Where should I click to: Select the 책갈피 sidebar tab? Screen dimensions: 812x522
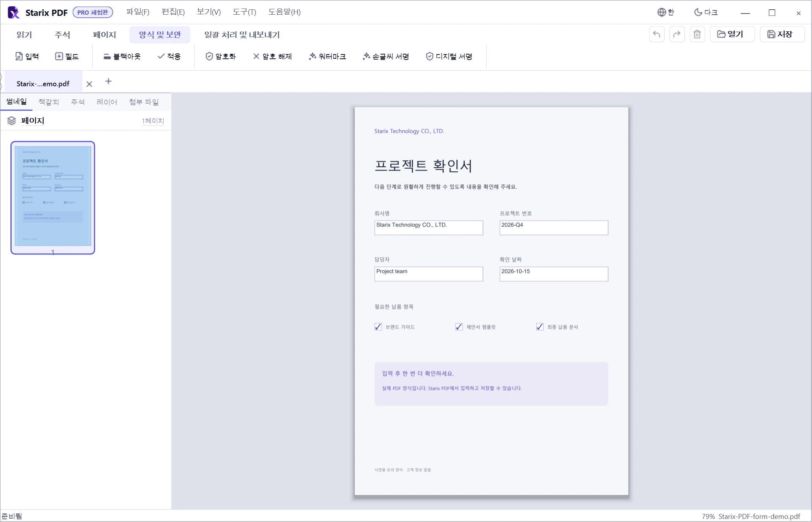point(49,102)
